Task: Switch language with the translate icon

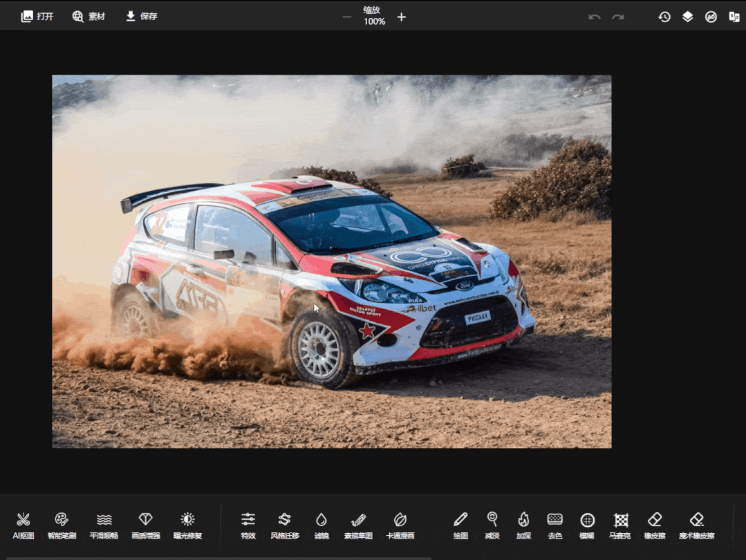Action: point(734,17)
